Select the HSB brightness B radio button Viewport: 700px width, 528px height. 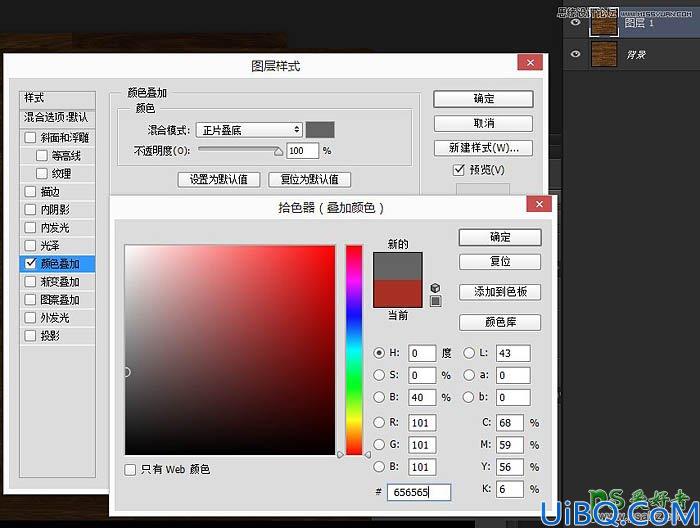(x=379, y=397)
